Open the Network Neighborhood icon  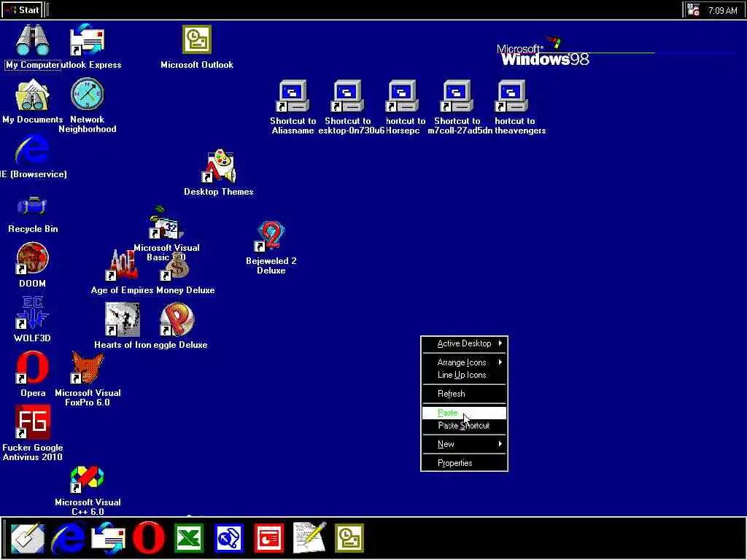pos(88,94)
